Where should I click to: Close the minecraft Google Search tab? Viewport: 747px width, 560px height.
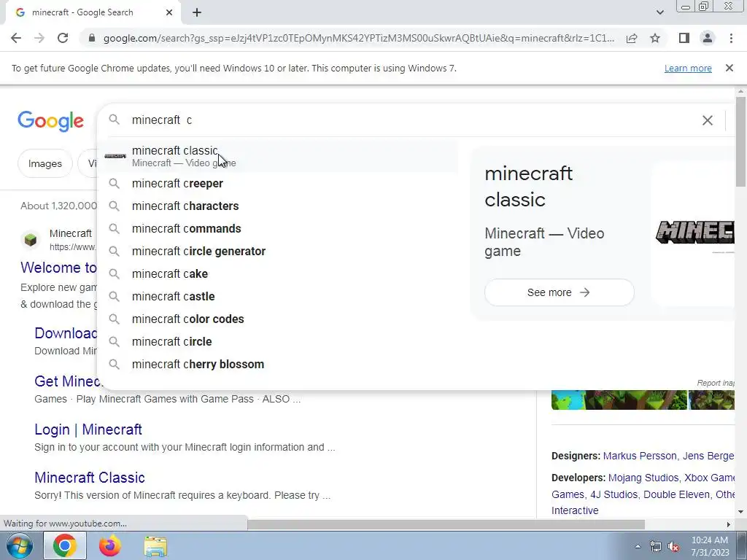click(169, 13)
